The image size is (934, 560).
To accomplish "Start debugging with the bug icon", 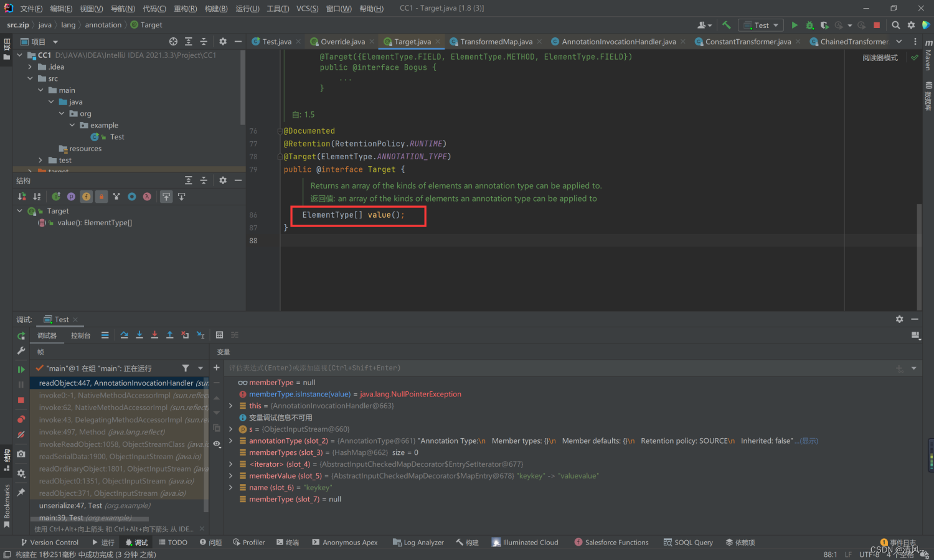I will click(809, 25).
